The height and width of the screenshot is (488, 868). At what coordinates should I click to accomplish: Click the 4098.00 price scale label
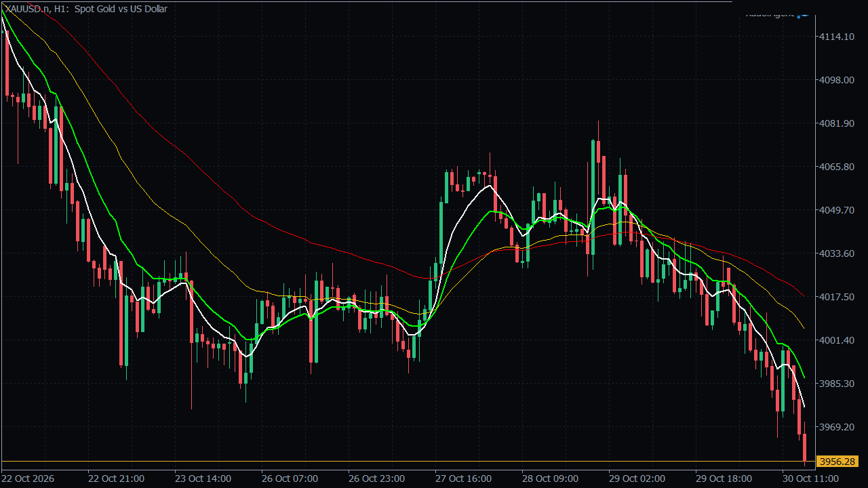point(837,80)
